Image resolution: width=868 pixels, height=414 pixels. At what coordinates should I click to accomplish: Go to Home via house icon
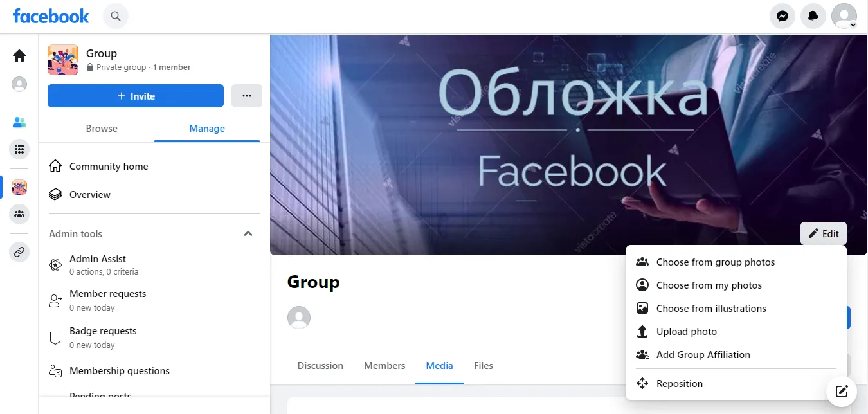[x=19, y=56]
